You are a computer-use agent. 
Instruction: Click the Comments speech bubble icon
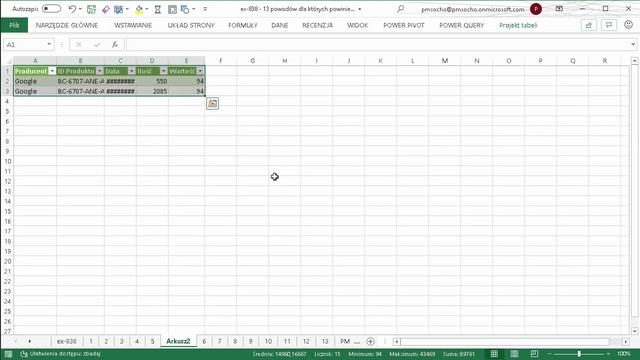(609, 25)
